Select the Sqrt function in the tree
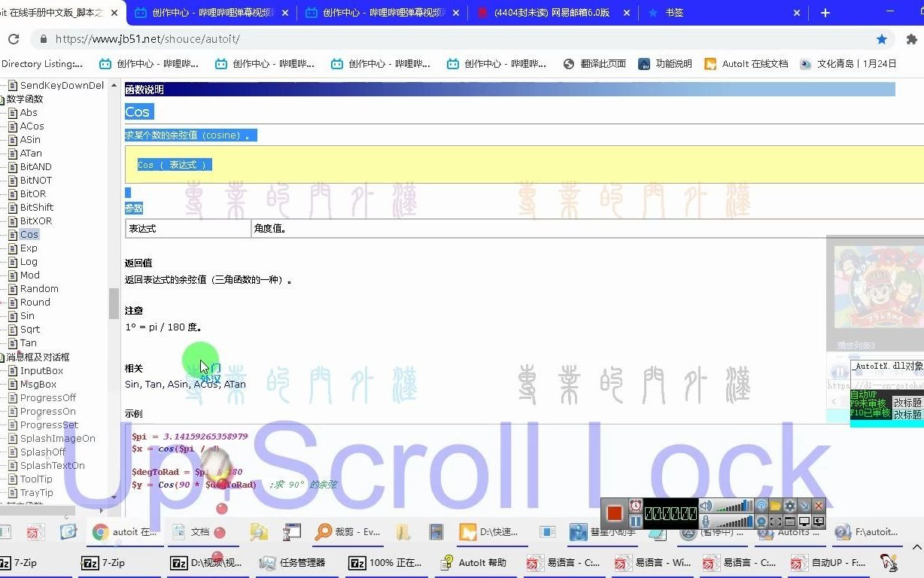Viewport: 924px width, 578px height. pyautogui.click(x=30, y=329)
